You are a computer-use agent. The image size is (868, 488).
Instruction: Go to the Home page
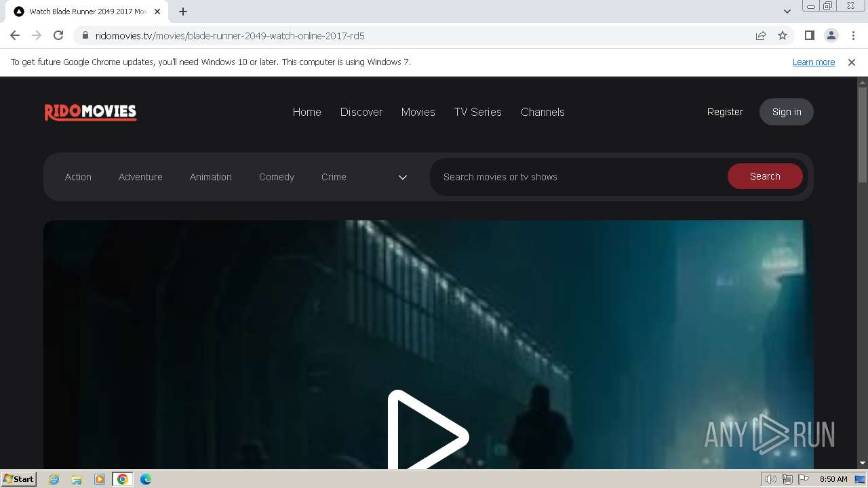click(307, 112)
